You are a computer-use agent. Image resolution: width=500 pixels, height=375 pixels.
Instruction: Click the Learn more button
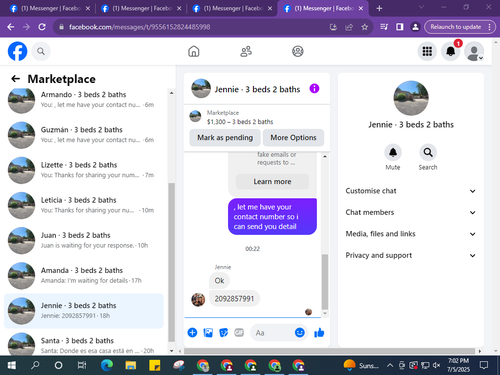click(272, 182)
